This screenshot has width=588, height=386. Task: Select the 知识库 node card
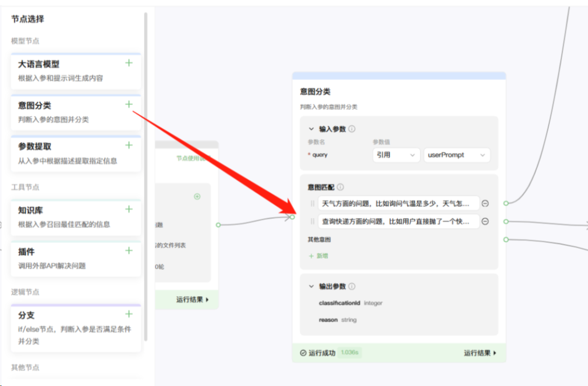[76, 218]
